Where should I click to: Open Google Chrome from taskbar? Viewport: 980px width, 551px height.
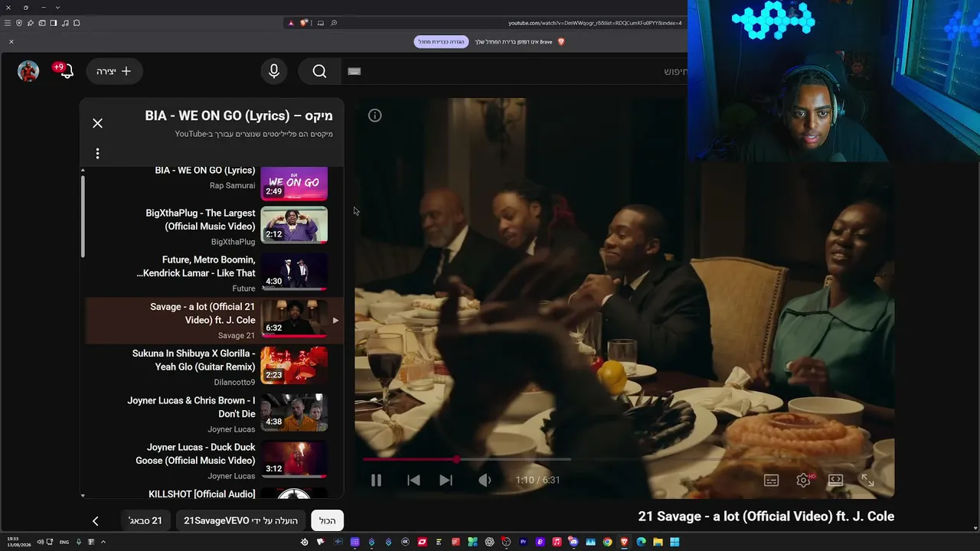(x=607, y=542)
